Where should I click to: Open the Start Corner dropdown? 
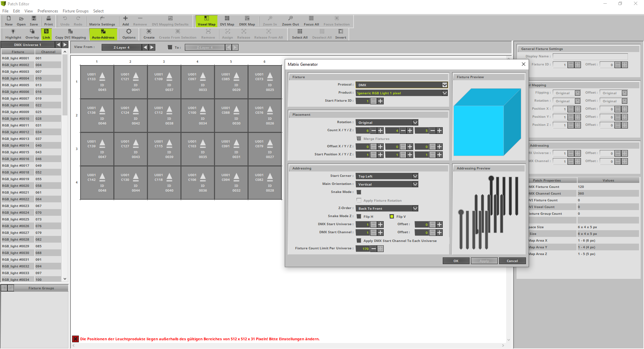[387, 176]
